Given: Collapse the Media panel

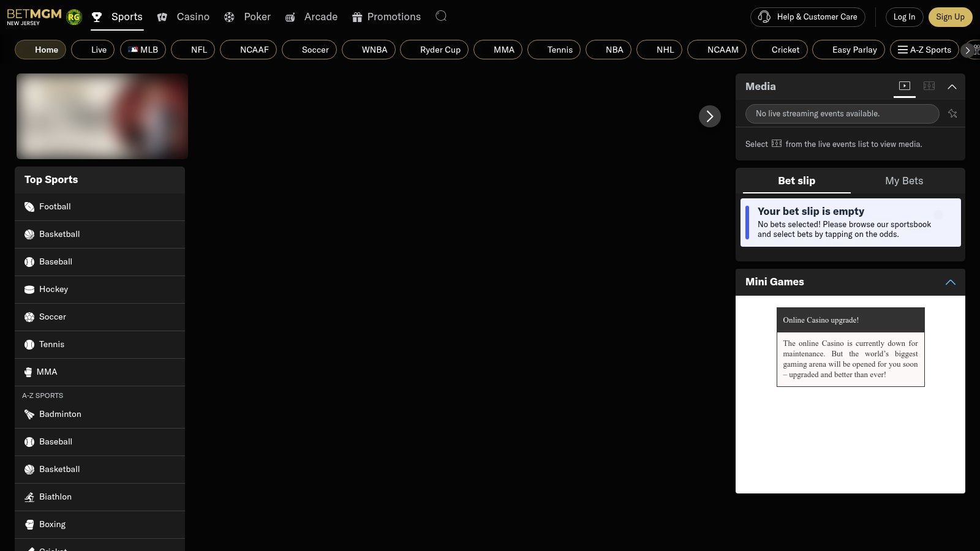Looking at the screenshot, I should point(952,87).
